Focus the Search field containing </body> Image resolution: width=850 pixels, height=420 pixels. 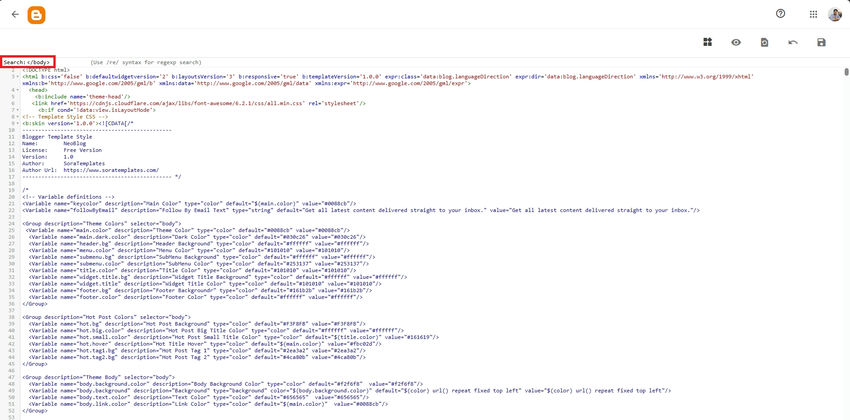coord(28,62)
